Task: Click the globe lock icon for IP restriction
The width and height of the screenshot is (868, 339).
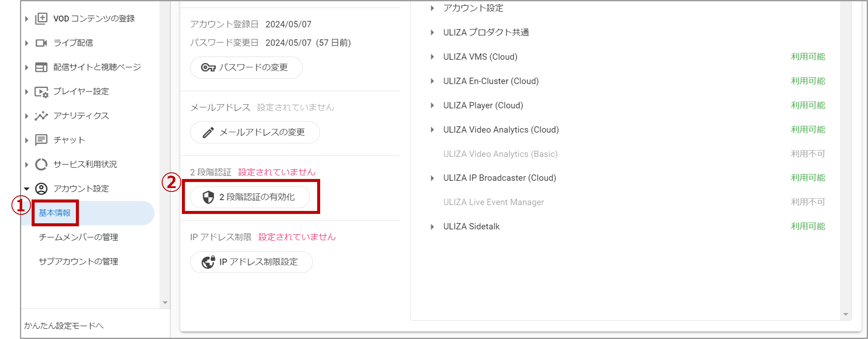Action: pos(208,262)
